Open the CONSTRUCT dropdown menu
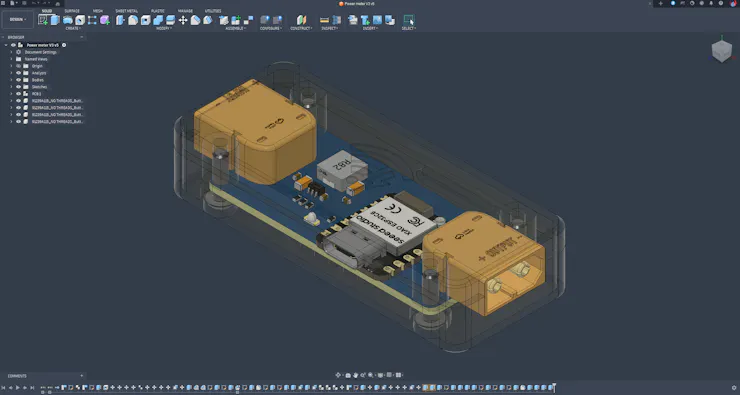The image size is (740, 395). [301, 28]
